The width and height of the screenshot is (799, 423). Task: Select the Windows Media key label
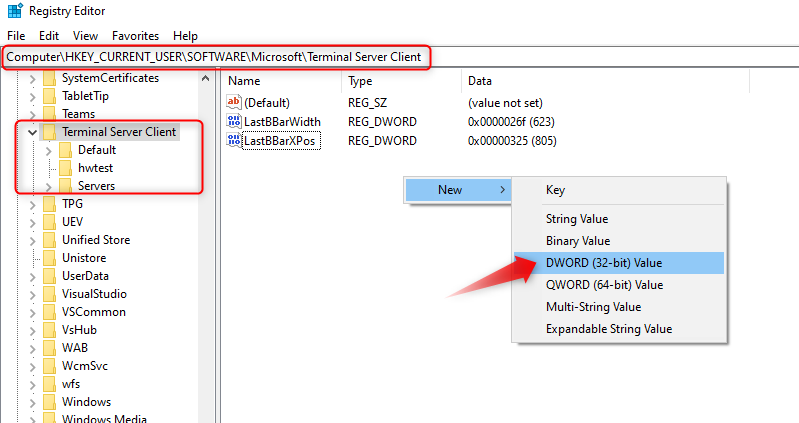coord(104,419)
